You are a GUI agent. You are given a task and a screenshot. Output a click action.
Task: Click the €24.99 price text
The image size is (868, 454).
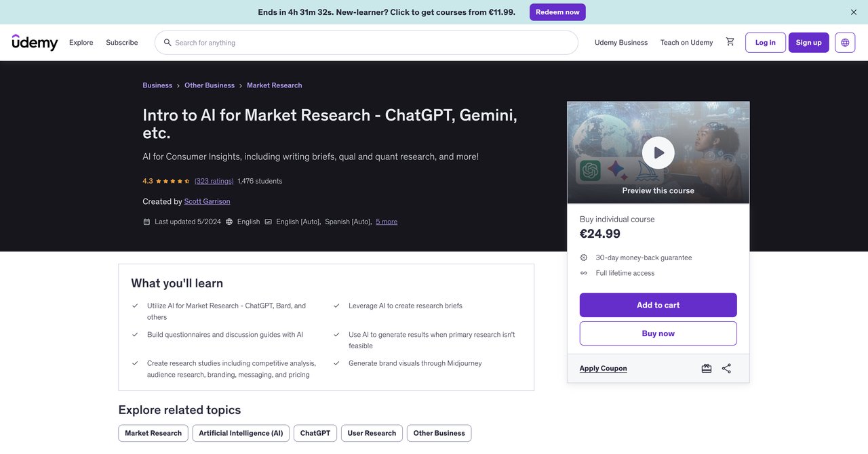(x=600, y=234)
